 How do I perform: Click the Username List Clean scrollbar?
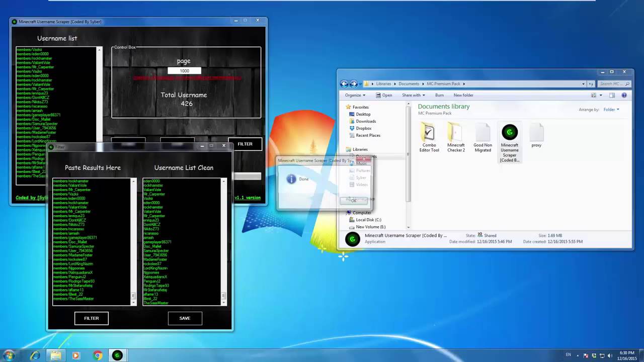tap(224, 241)
